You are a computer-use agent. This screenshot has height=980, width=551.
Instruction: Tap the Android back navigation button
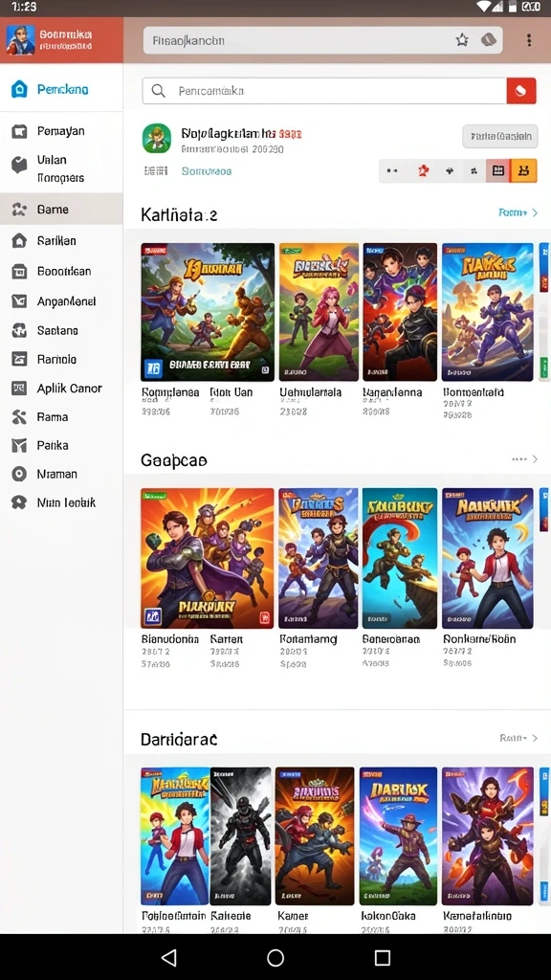[x=168, y=957]
